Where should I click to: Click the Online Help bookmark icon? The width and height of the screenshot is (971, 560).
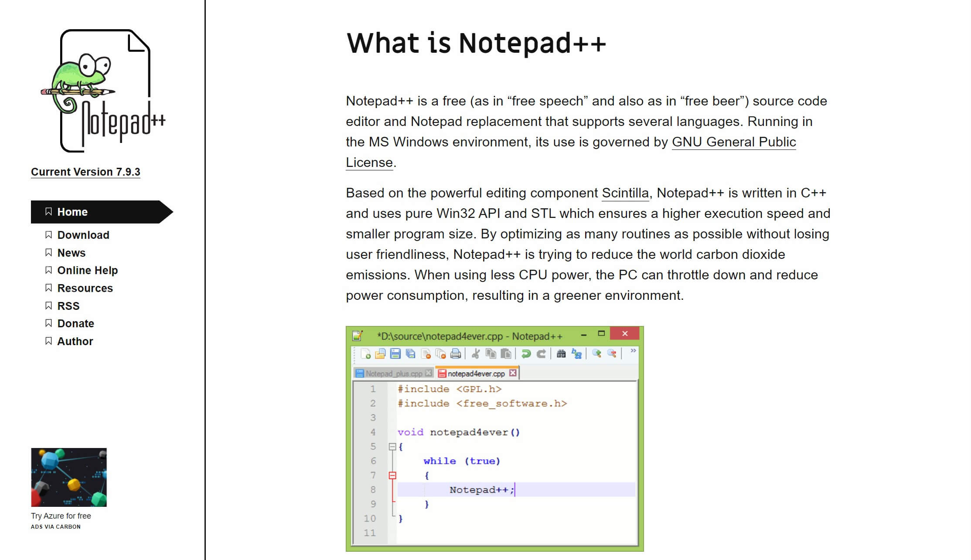click(49, 270)
